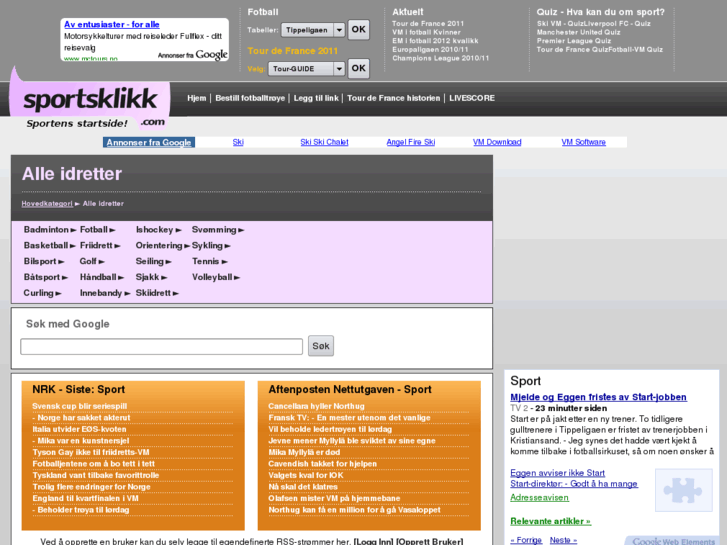Open EM i fotball 2012 kvalikk link
The height and width of the screenshot is (545, 727).
coord(435,41)
